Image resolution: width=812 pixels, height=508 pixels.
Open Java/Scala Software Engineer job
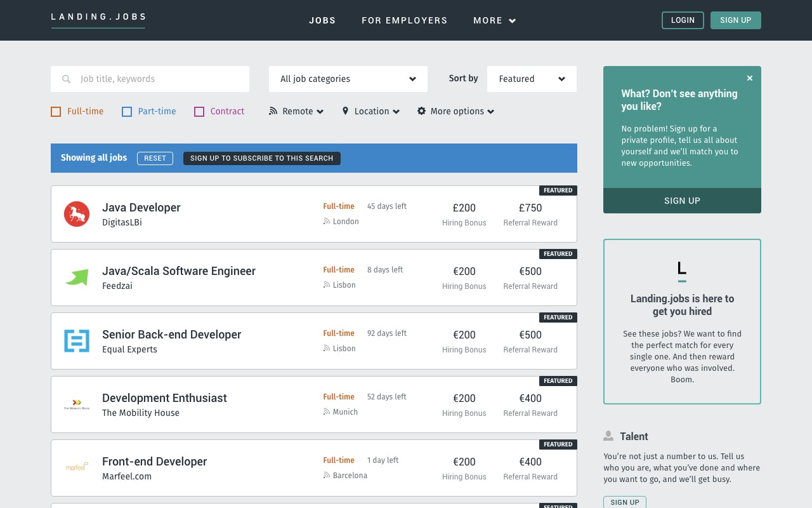(179, 271)
